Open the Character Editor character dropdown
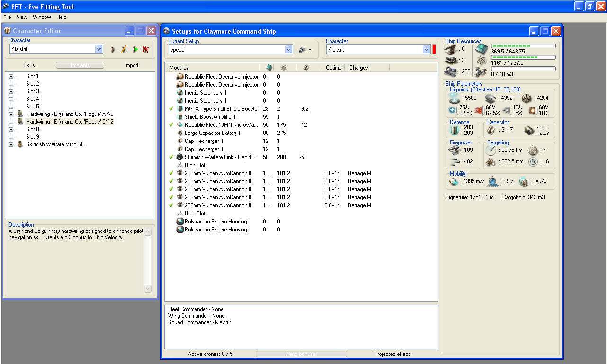This screenshot has width=607, height=364. (98, 49)
